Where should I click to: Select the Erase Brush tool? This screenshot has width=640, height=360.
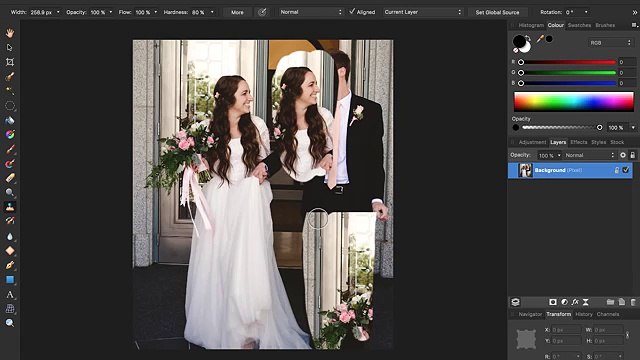click(10, 178)
